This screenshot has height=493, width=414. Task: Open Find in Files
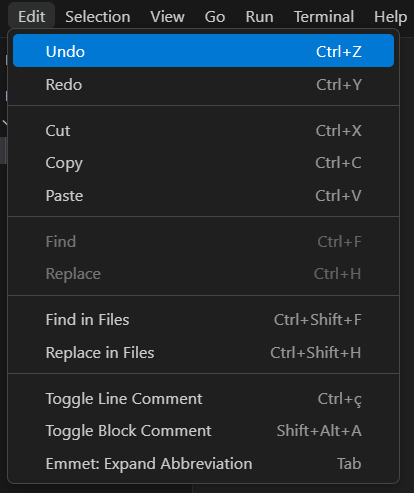(203, 319)
